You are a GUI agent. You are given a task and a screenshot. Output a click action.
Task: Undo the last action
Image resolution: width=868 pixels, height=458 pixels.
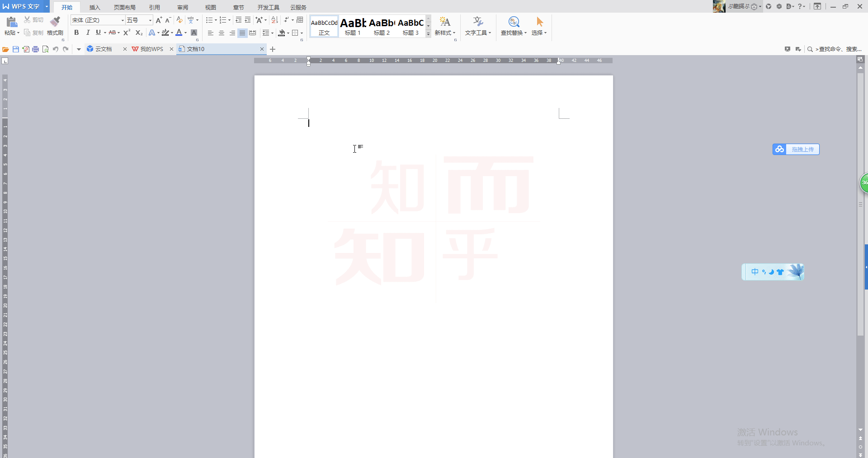click(55, 49)
